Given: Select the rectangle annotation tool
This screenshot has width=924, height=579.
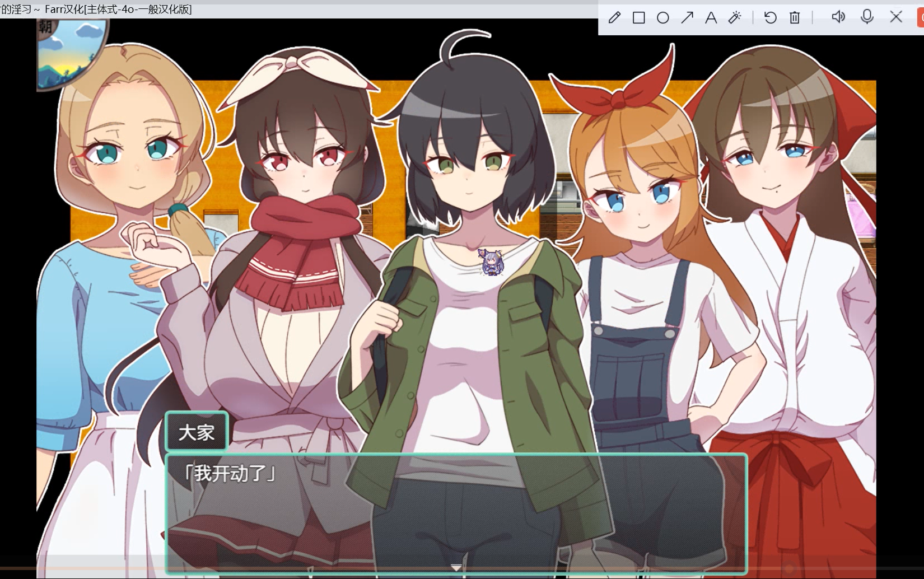Looking at the screenshot, I should pos(638,18).
